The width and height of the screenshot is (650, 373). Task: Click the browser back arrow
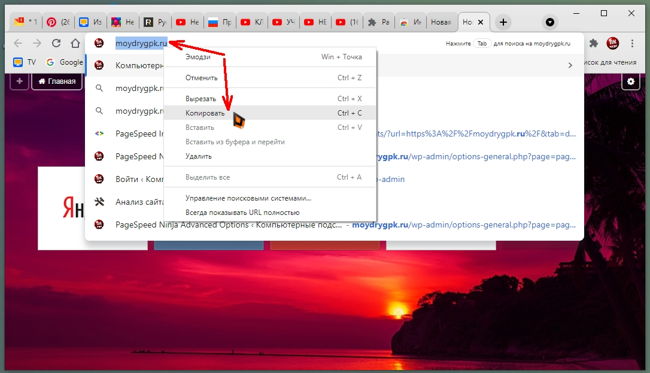(18, 43)
